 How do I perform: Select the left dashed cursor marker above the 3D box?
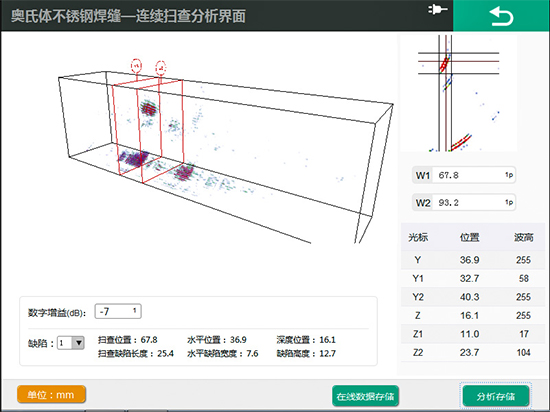[x=136, y=66]
